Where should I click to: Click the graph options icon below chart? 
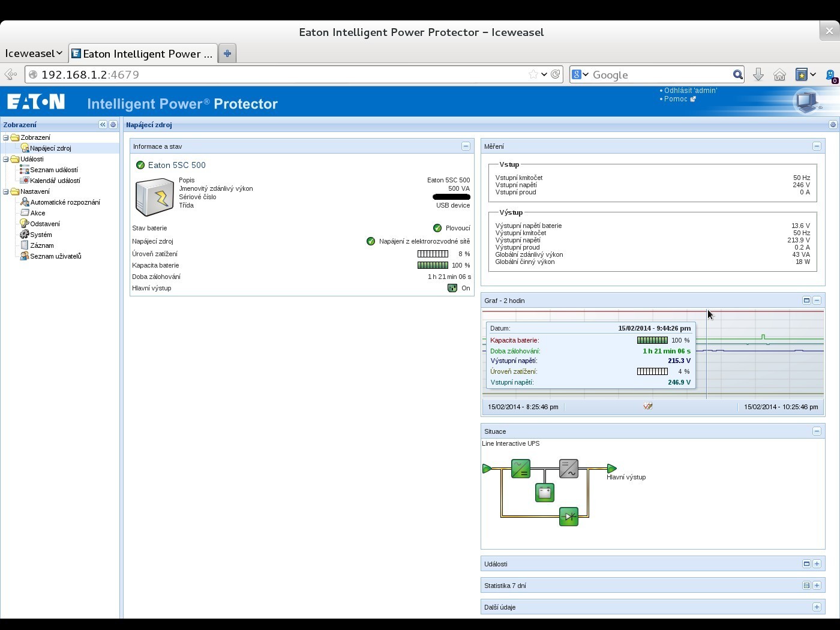click(x=648, y=406)
